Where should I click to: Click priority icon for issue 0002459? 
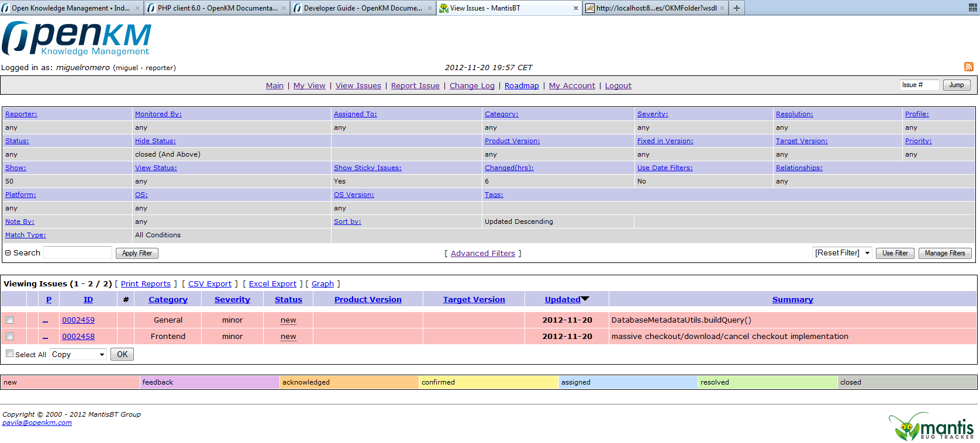tap(45, 320)
